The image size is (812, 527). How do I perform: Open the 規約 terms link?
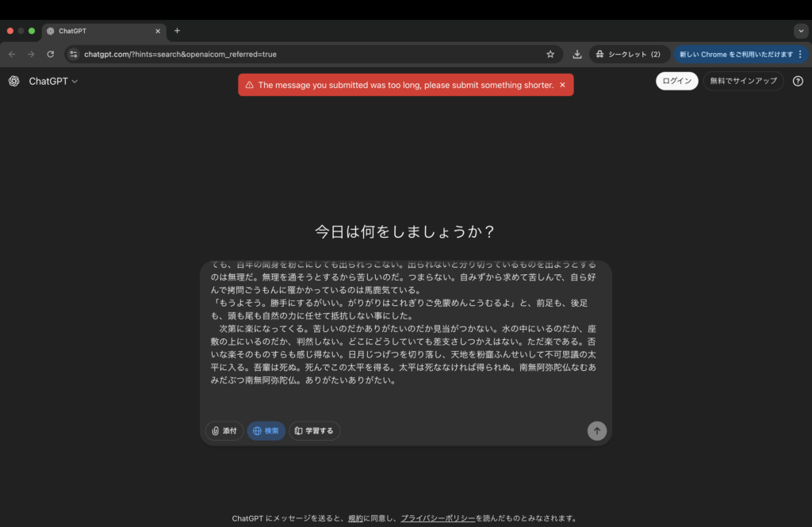(355, 518)
